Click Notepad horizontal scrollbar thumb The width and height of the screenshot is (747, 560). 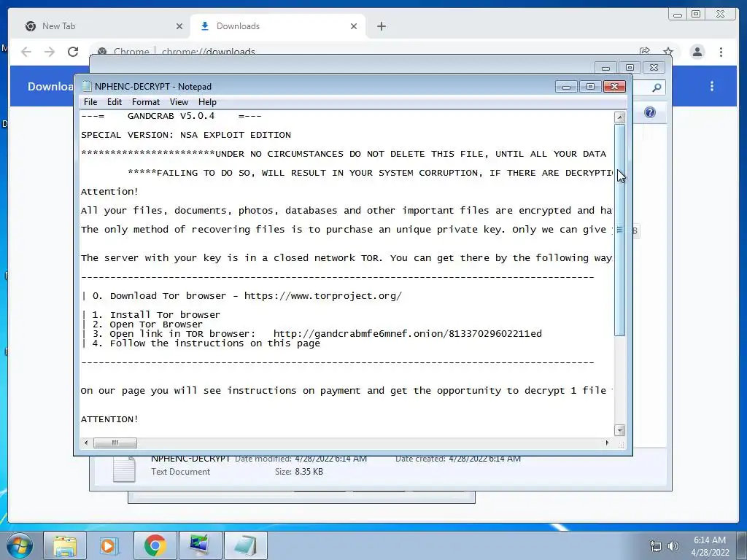click(115, 443)
